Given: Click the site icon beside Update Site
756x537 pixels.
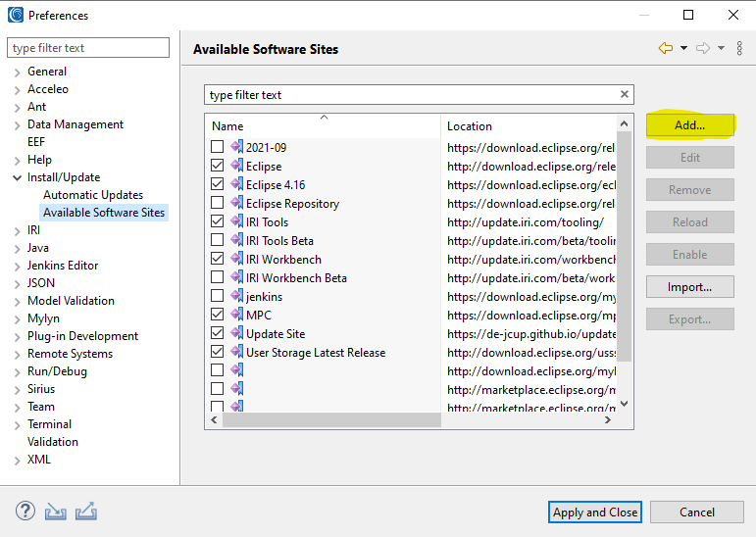Looking at the screenshot, I should pyautogui.click(x=236, y=333).
